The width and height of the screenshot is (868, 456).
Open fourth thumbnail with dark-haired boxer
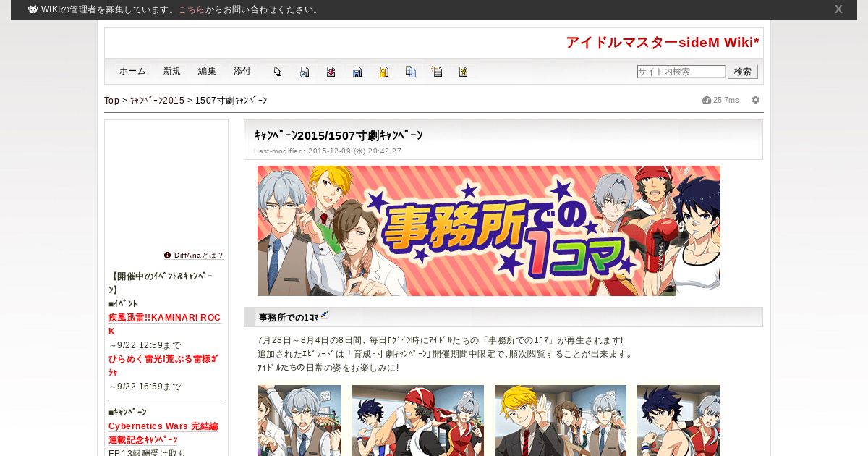tap(678, 421)
